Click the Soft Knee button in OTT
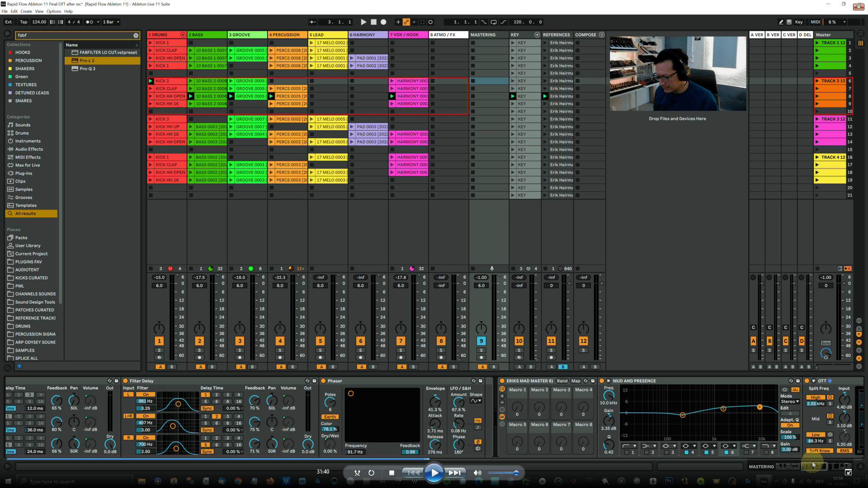 820,450
